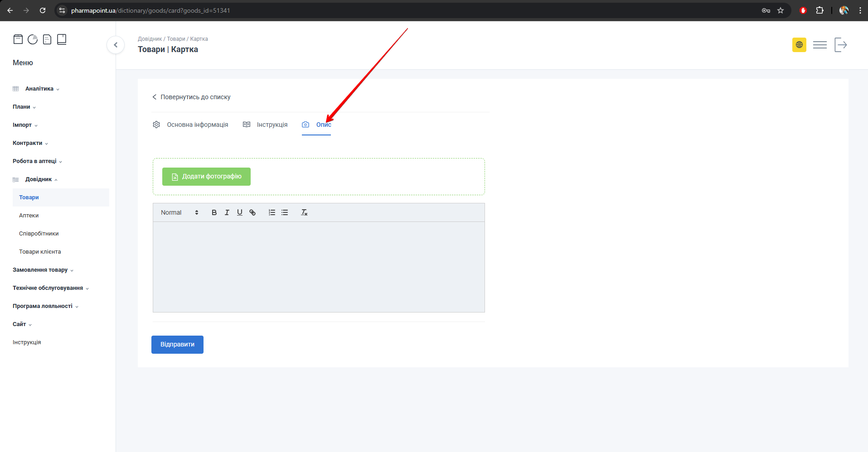Apply bullet list formatting
Image resolution: width=868 pixels, height=452 pixels.
pyautogui.click(x=285, y=212)
